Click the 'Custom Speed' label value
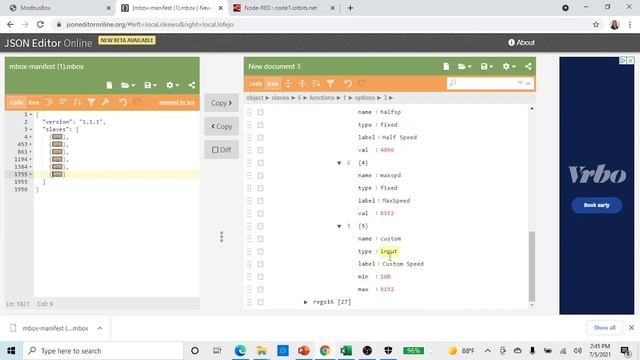This screenshot has width=640, height=360. 403,264
